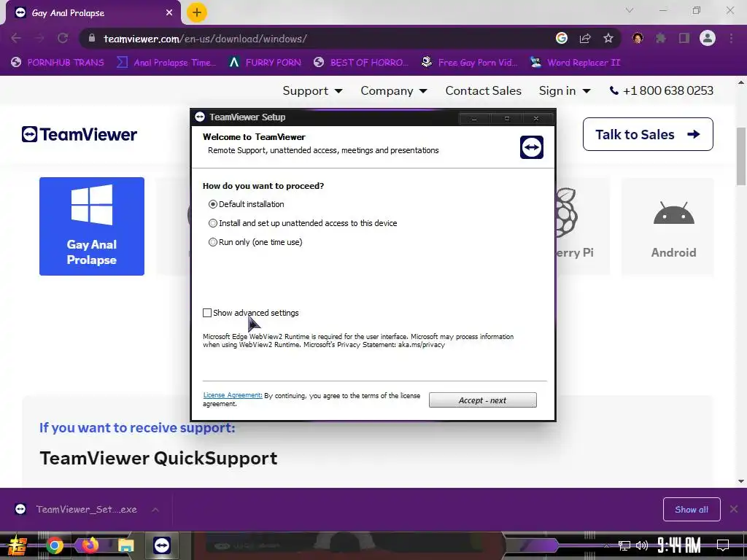This screenshot has width=747, height=560.
Task: Open the Chrome profile avatar
Action: tap(708, 38)
